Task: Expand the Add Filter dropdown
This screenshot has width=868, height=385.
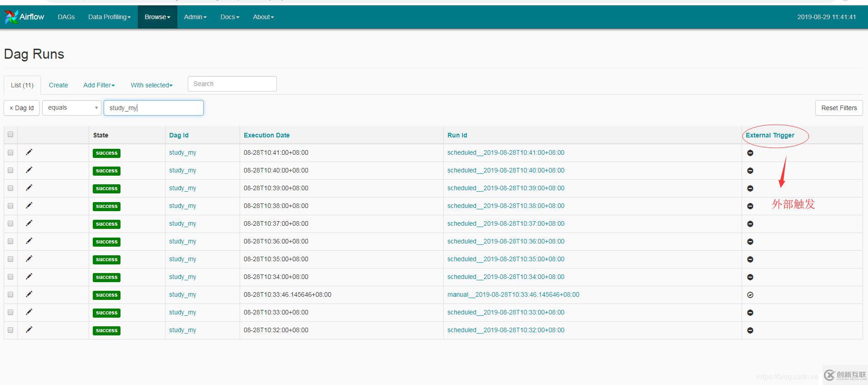Action: (99, 85)
